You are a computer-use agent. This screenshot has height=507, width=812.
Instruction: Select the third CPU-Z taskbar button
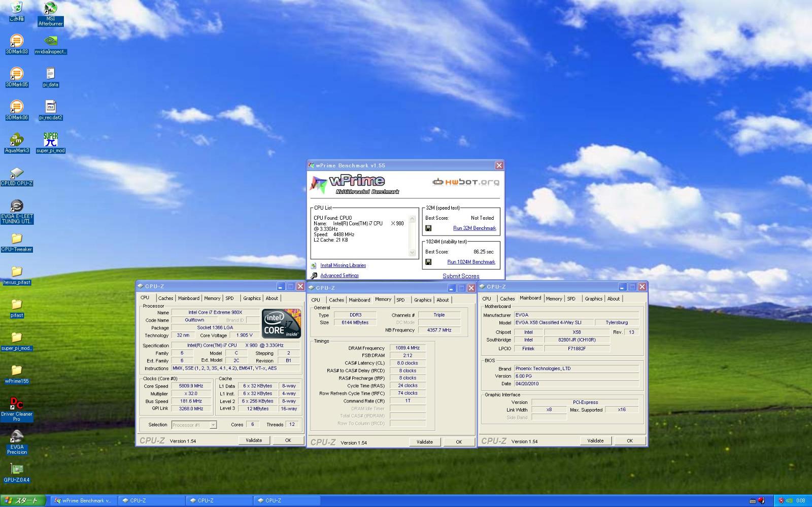point(287,501)
